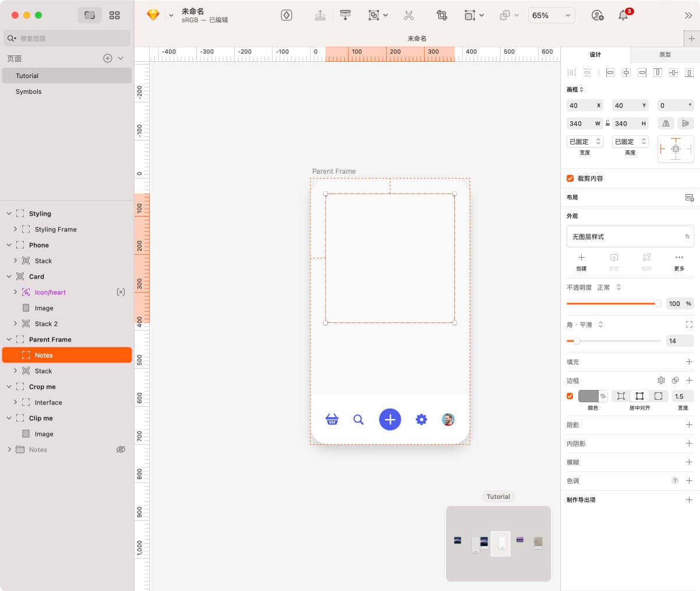Screen dimensions: 700x591
Task: Switch to grid components view
Action: 115,15
